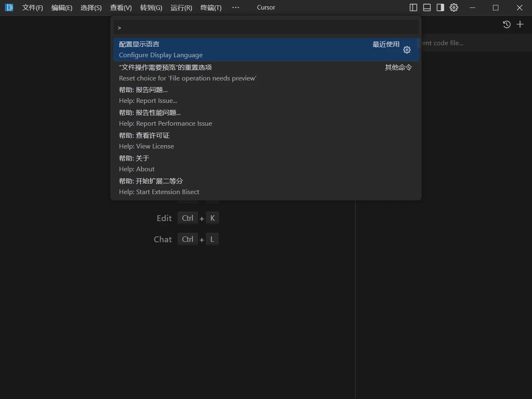The height and width of the screenshot is (399, 532).
Task: Select Help: About command entry
Action: (x=266, y=164)
